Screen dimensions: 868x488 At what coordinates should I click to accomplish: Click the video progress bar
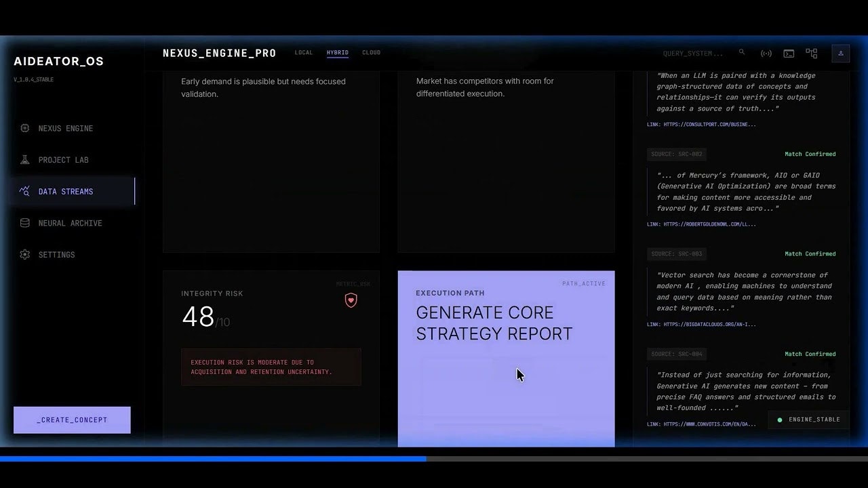434,459
